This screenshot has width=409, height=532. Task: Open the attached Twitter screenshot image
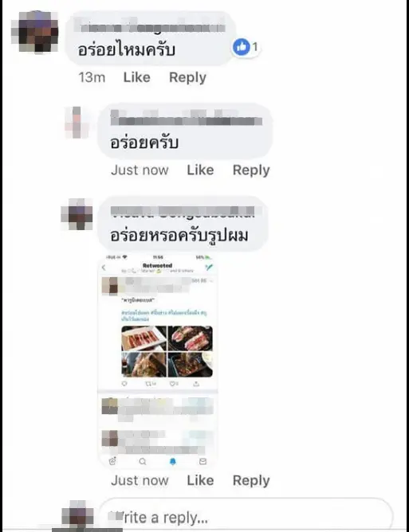[x=158, y=362]
